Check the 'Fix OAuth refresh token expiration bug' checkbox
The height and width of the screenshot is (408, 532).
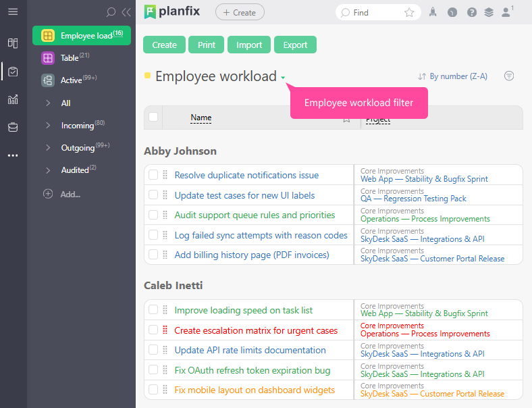153,370
